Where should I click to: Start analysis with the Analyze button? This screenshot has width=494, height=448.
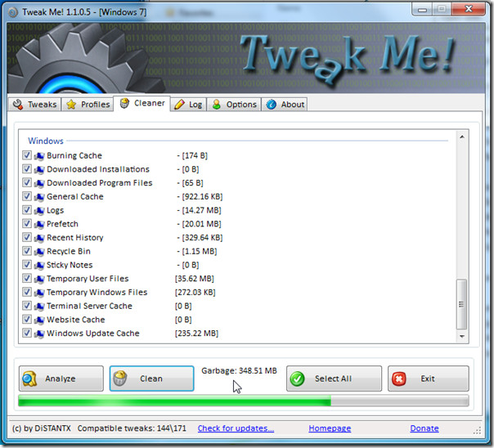(x=61, y=379)
